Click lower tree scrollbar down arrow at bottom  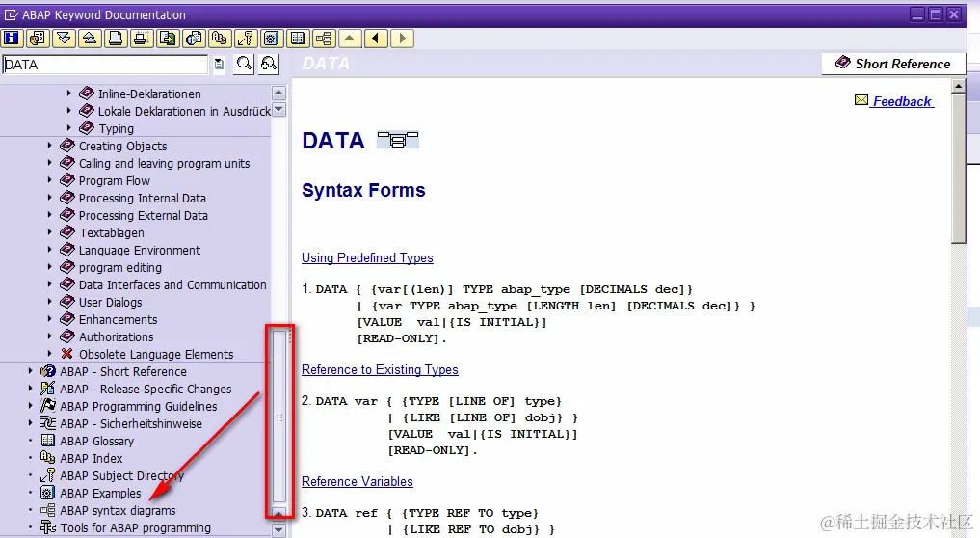278,530
